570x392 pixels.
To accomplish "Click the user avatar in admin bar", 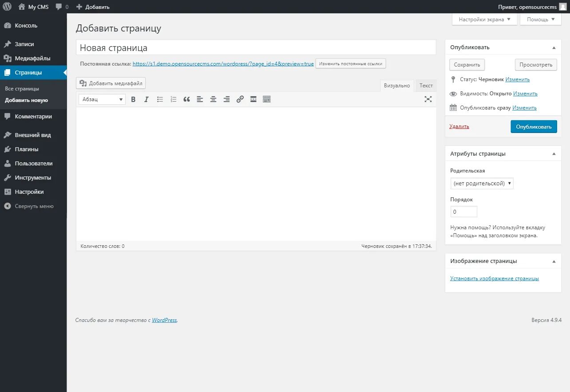I will (x=563, y=7).
